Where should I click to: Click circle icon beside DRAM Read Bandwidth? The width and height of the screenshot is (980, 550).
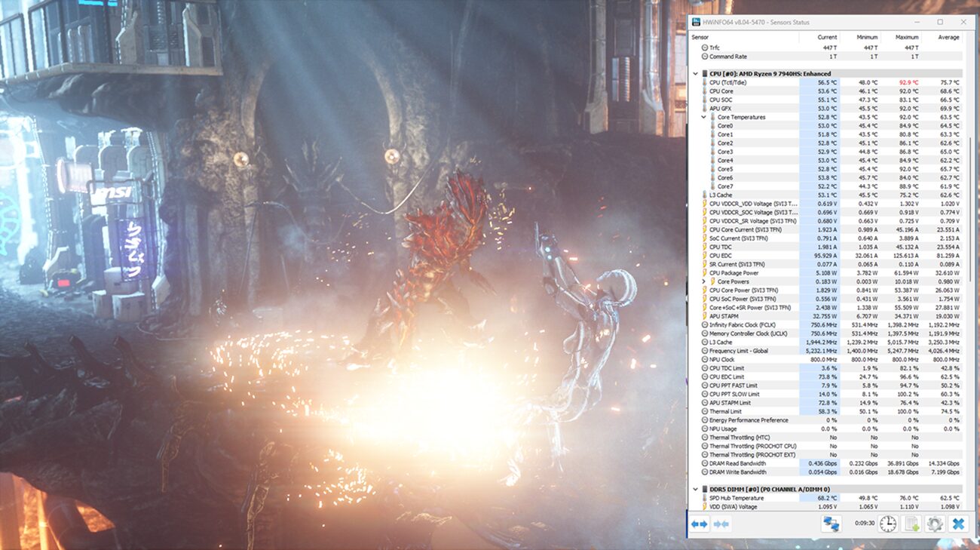point(705,464)
